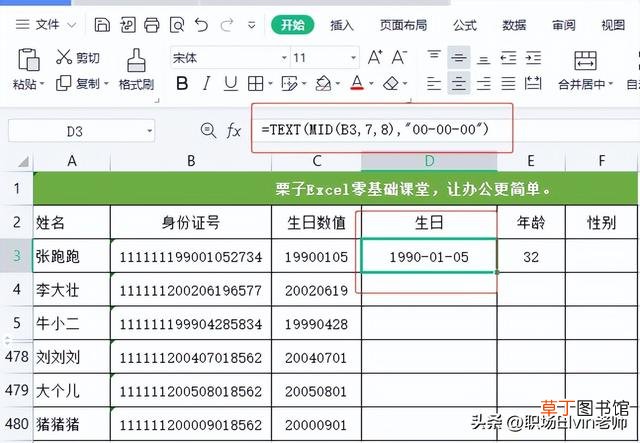Toggle top vertical alignment
The width and height of the screenshot is (640, 443).
coord(434,58)
